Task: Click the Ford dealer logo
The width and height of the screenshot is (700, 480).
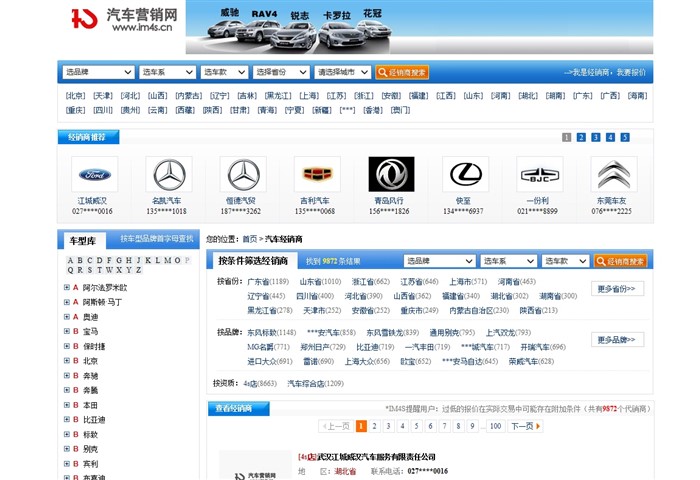Action: [x=94, y=174]
